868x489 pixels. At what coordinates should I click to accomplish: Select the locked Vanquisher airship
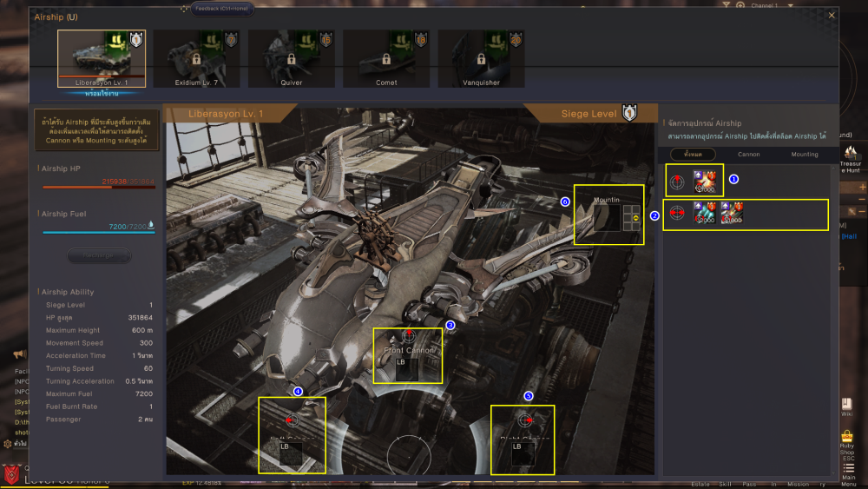pos(481,59)
